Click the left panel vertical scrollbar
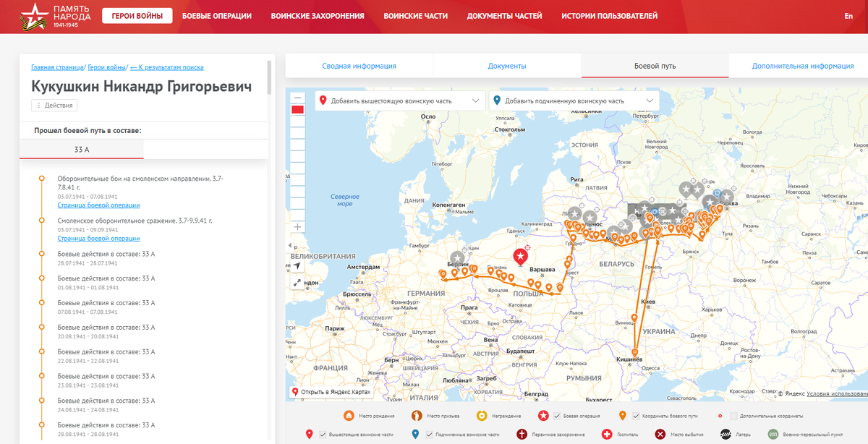The image size is (868, 444). pyautogui.click(x=270, y=77)
